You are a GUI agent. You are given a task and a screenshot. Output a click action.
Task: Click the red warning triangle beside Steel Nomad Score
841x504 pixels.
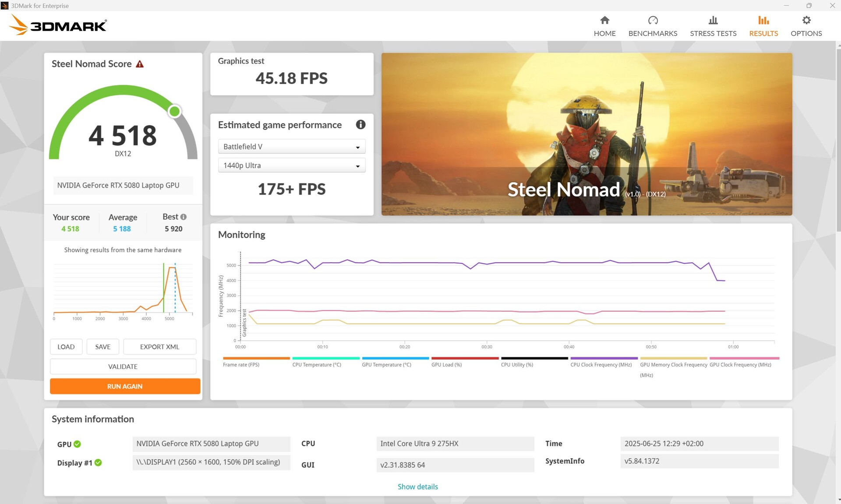coord(140,64)
